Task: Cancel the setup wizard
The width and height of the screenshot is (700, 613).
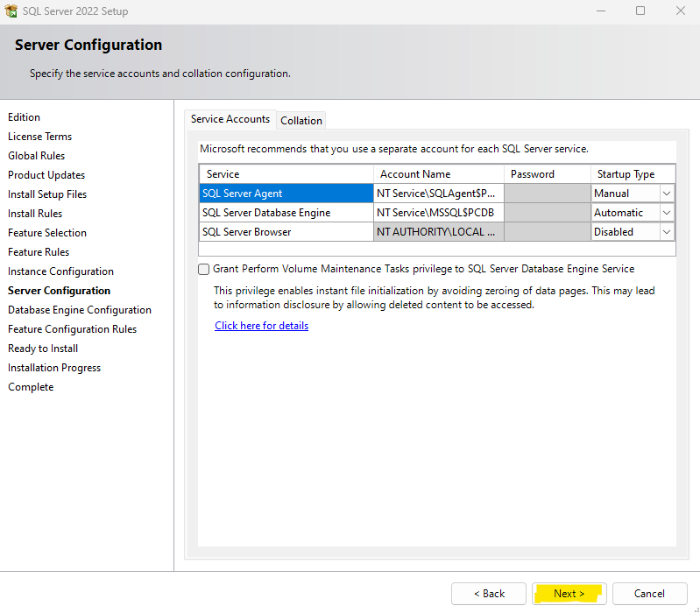Action: tap(649, 594)
